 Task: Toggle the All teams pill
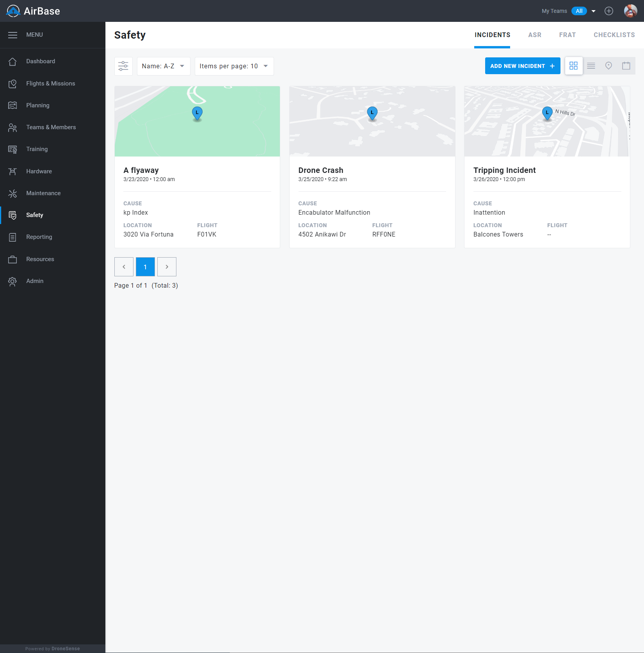click(579, 11)
